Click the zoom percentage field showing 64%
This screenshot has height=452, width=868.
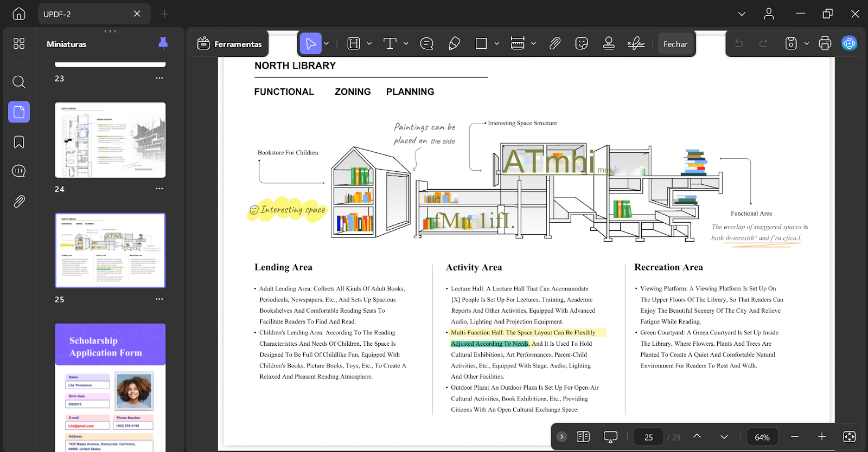pyautogui.click(x=762, y=437)
